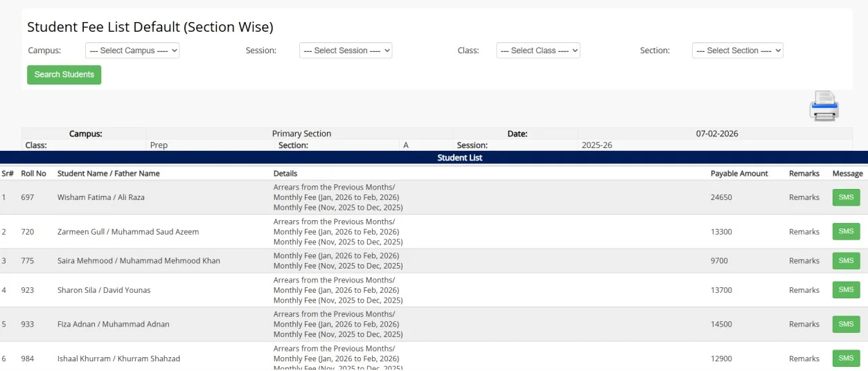868x371 pixels.
Task: Send SMS to Zarmeen Gull
Action: 846,232
